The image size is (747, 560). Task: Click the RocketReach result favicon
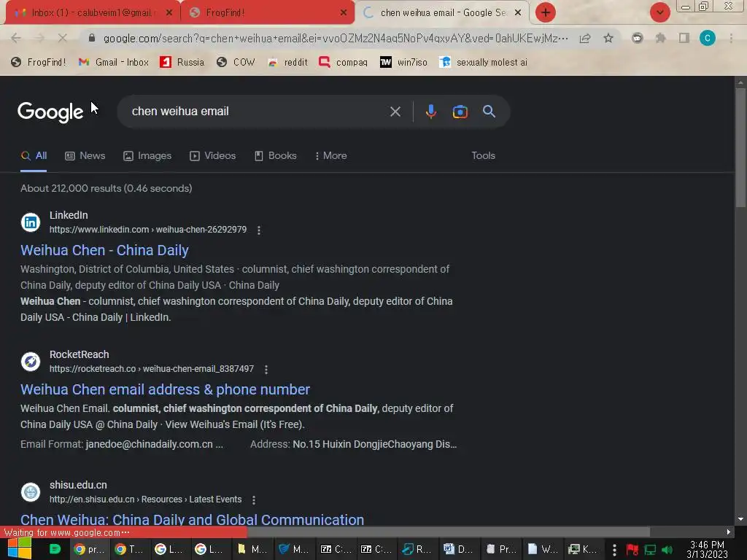pyautogui.click(x=31, y=362)
